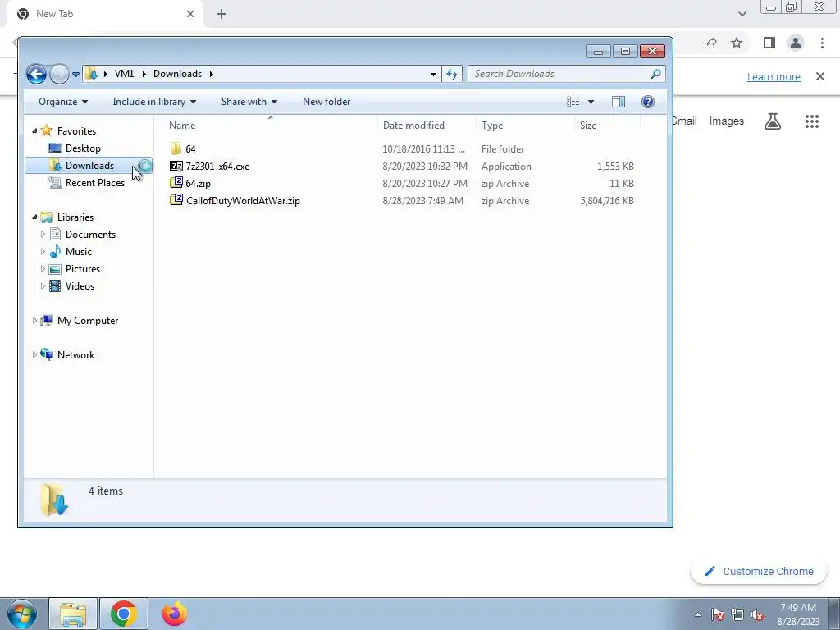Open Explorer help icon
The width and height of the screenshot is (840, 630).
pyautogui.click(x=648, y=102)
